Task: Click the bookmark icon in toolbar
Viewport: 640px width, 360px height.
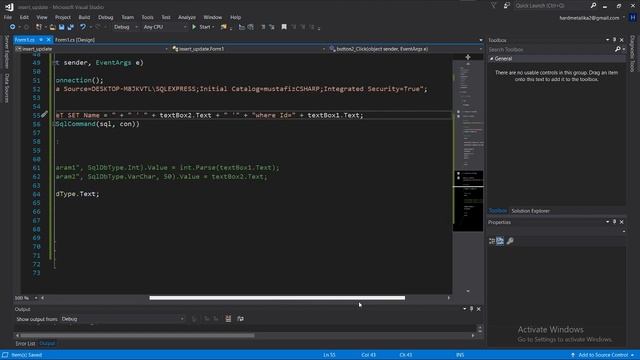Action: click(x=284, y=27)
